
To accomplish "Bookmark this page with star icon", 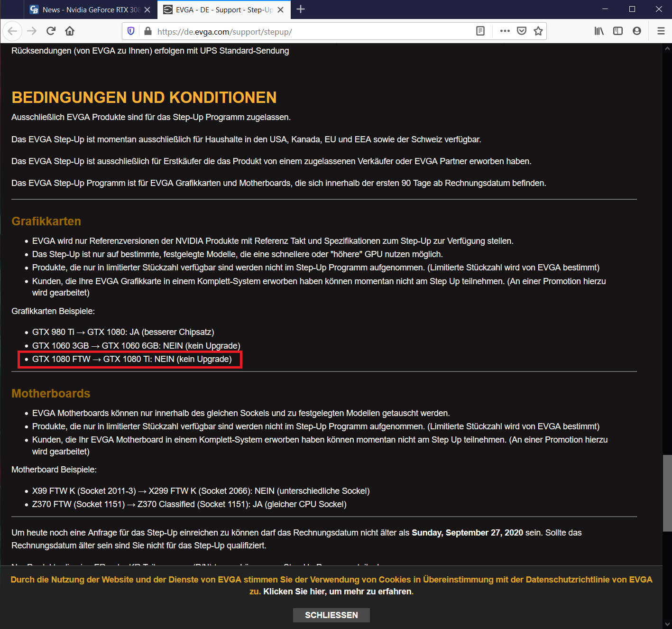I will point(538,31).
